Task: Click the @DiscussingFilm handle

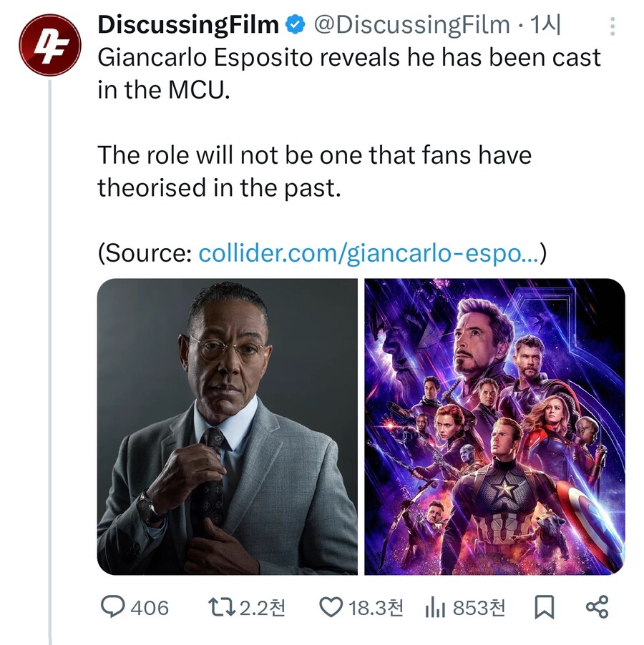Action: click(x=412, y=25)
